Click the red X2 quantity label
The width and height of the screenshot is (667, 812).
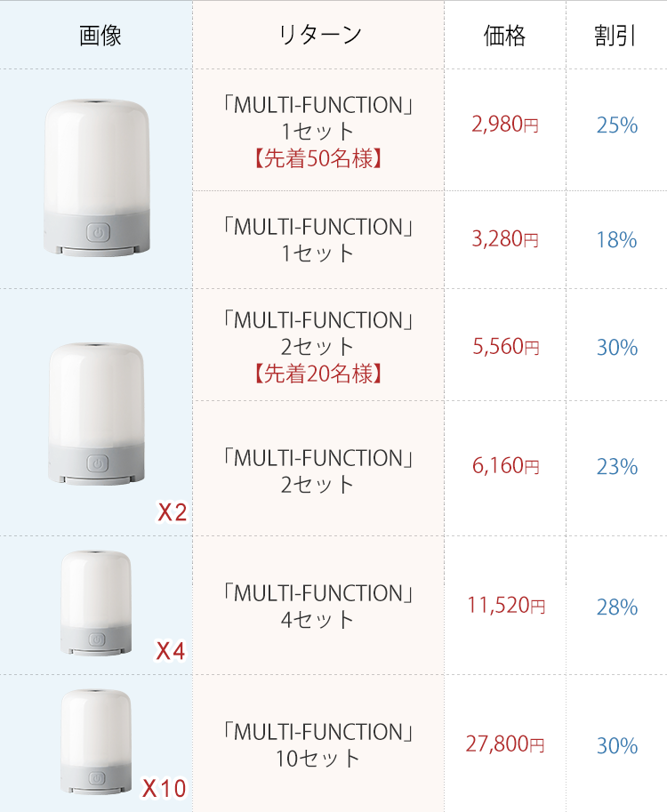click(x=172, y=512)
